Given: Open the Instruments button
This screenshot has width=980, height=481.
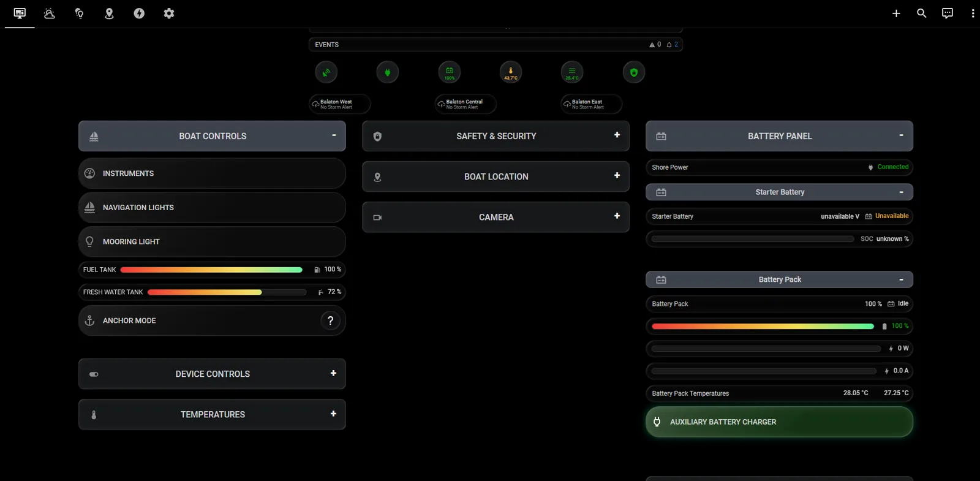Looking at the screenshot, I should [x=212, y=173].
